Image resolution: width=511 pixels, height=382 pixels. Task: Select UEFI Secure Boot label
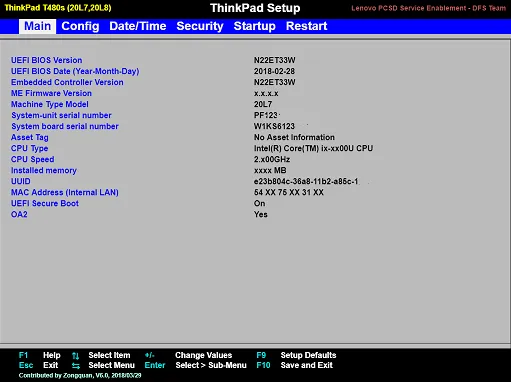point(45,203)
